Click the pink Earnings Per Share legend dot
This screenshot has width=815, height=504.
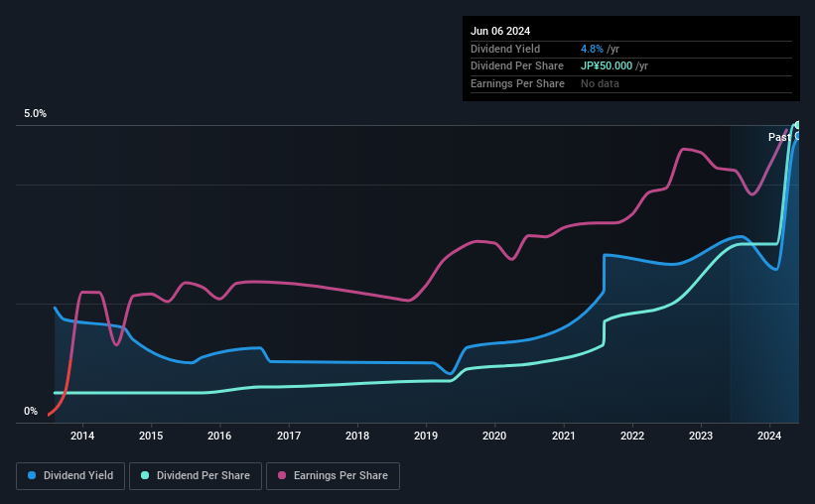point(282,475)
